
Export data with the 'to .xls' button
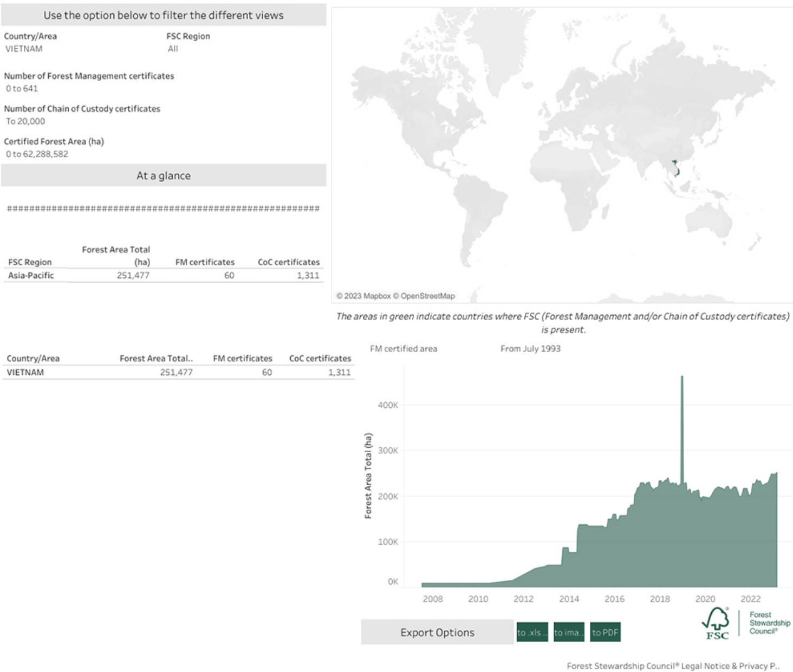click(532, 632)
